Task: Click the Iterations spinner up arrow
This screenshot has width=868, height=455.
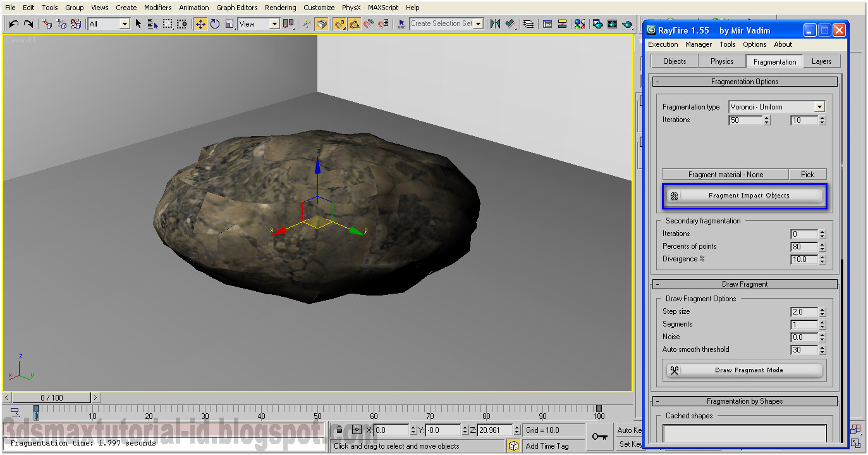Action: tap(767, 117)
